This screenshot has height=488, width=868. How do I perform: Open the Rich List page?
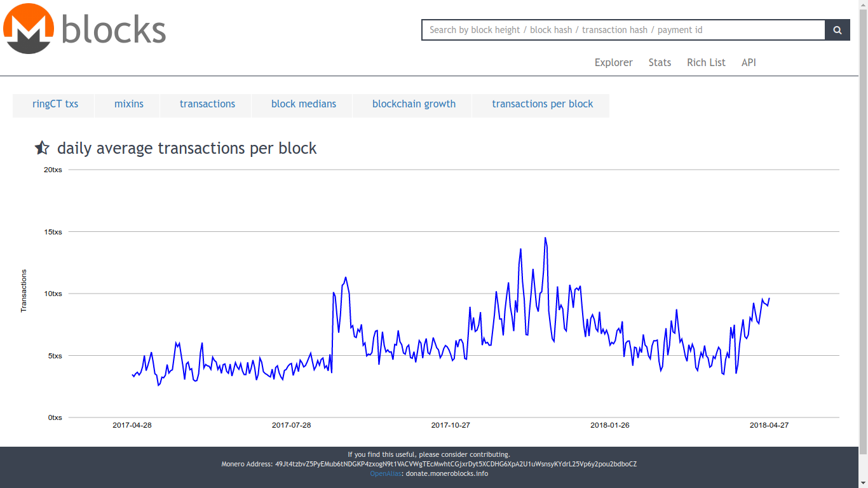[x=706, y=62]
